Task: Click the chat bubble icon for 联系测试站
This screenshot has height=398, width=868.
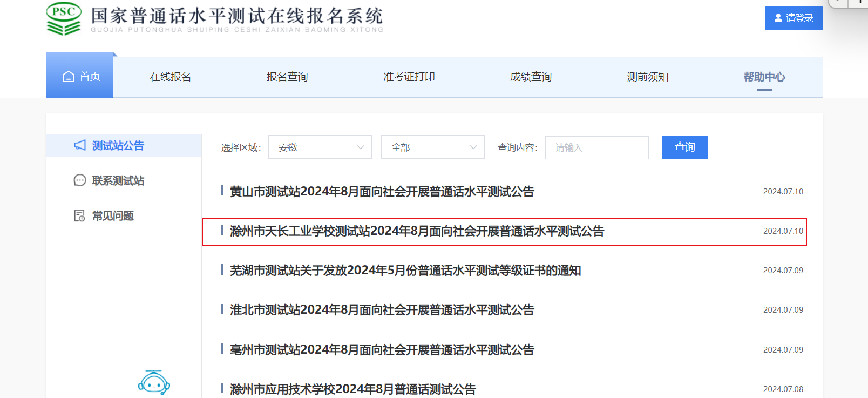Action: 80,180
